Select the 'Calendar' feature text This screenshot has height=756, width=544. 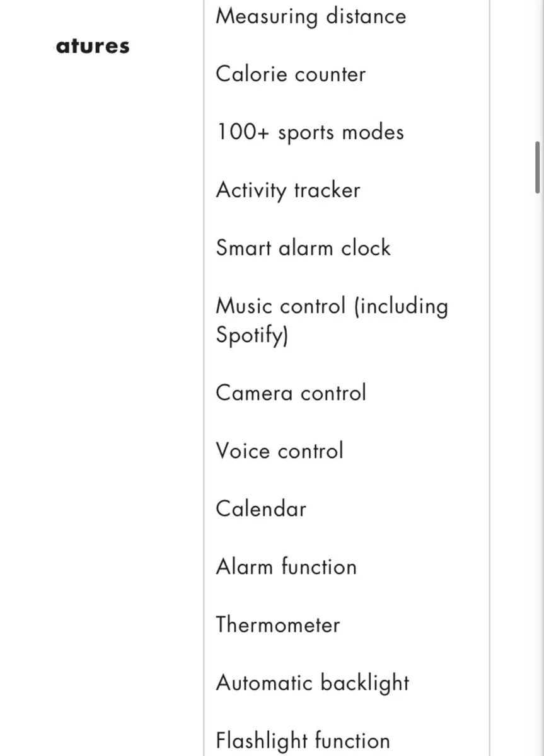click(x=261, y=508)
